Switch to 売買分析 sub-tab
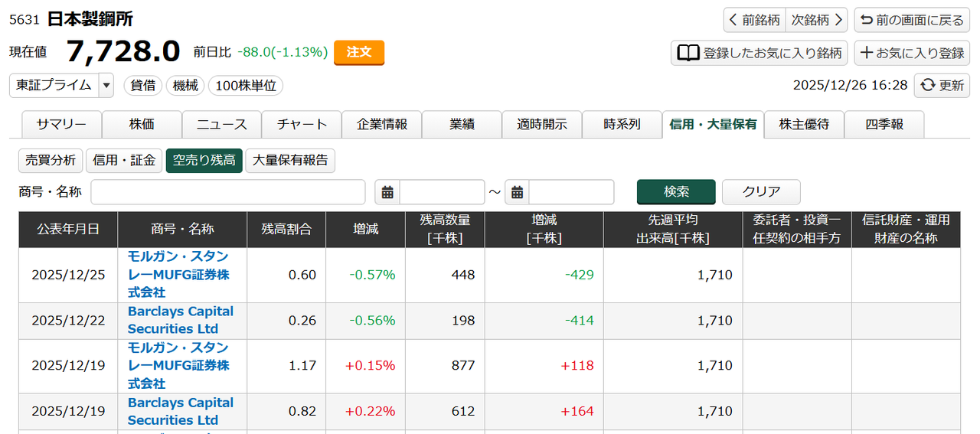980x434 pixels. pos(51,161)
